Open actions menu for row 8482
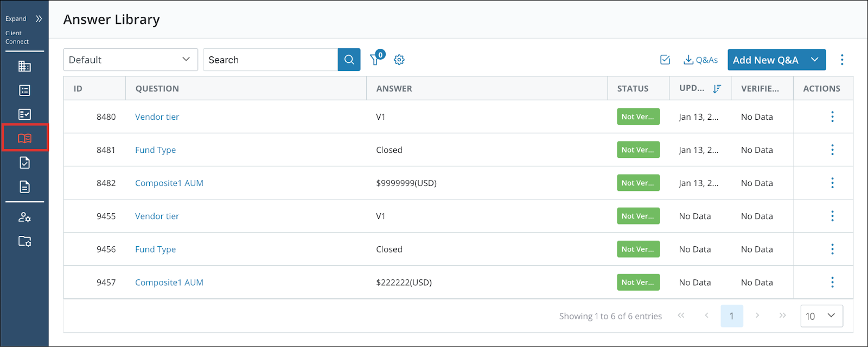Screen dimensions: 868x347 tap(832, 183)
